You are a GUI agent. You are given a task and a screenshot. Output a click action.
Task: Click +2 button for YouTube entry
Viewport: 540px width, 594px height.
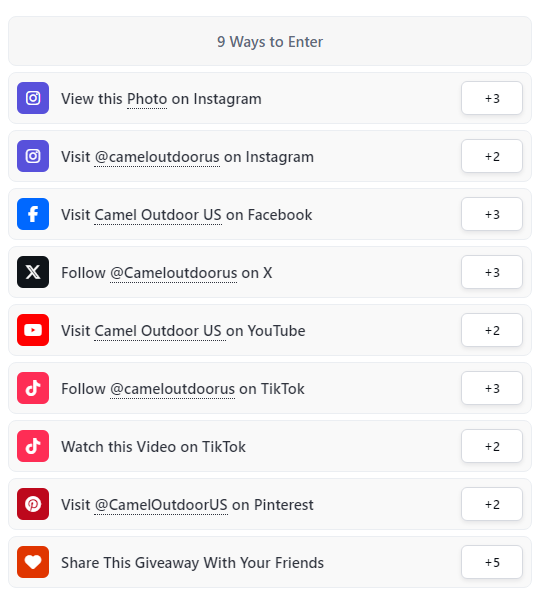click(492, 330)
